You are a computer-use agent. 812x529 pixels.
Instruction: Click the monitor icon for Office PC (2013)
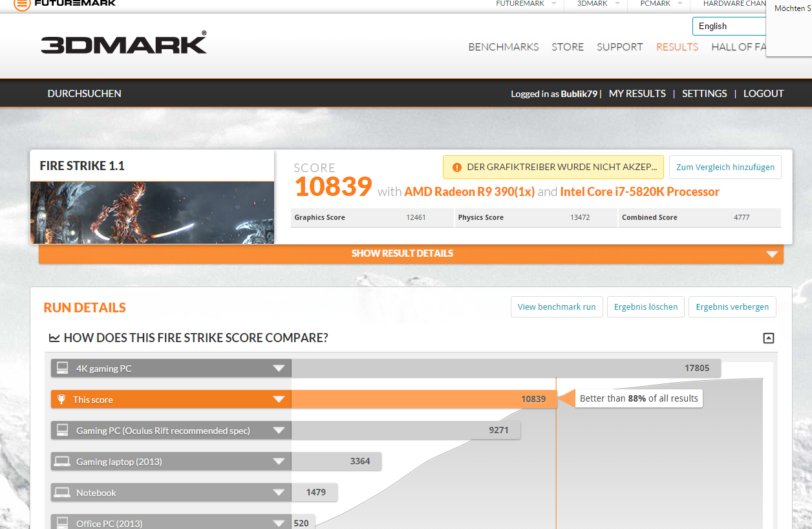click(x=63, y=522)
